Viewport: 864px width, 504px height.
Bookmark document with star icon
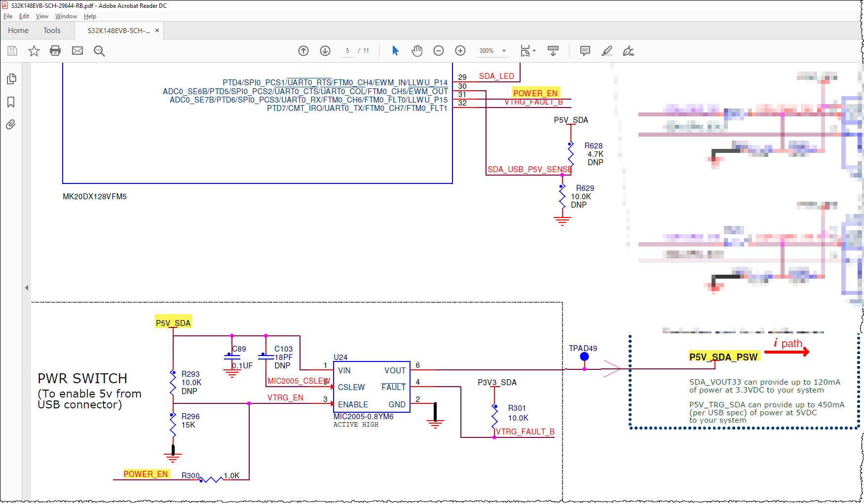pyautogui.click(x=34, y=51)
